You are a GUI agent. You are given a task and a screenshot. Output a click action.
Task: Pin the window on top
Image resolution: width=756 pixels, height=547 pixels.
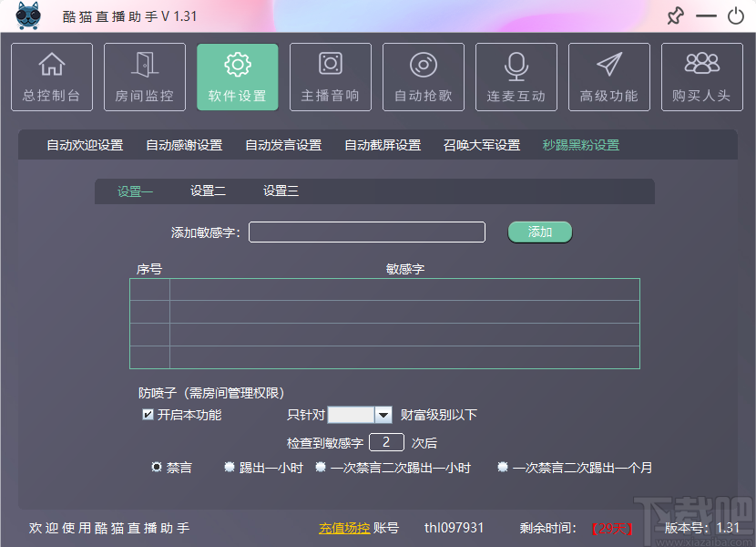click(675, 15)
